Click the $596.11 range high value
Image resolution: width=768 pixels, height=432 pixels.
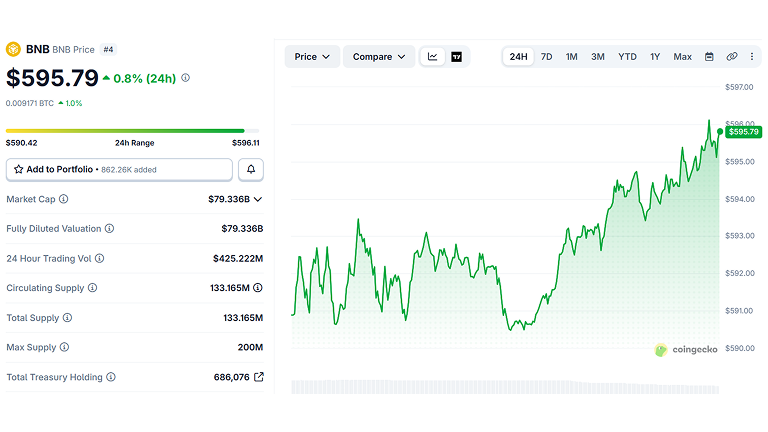tap(246, 143)
